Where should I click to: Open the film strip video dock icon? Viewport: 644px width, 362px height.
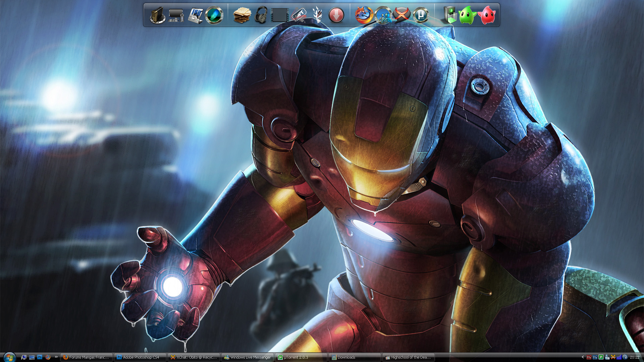click(280, 15)
